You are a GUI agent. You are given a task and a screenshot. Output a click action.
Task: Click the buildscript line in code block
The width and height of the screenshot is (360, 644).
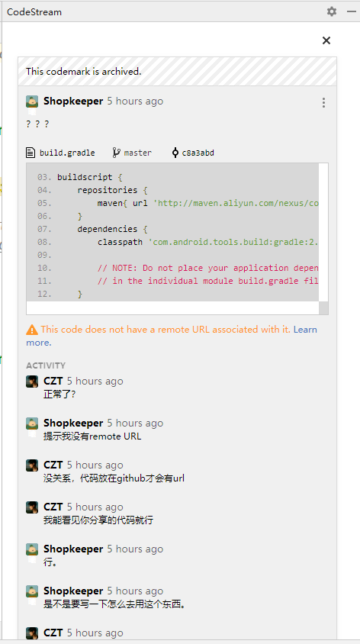click(90, 177)
